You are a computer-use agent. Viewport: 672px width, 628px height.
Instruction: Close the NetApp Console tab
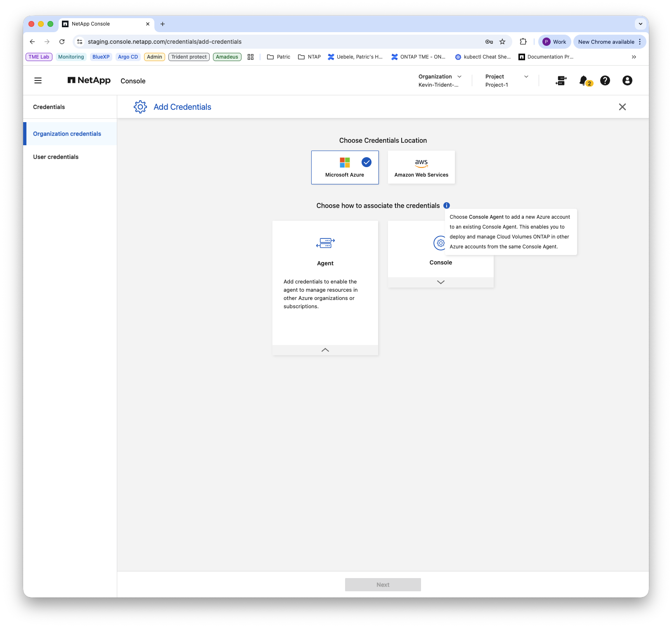pyautogui.click(x=148, y=24)
